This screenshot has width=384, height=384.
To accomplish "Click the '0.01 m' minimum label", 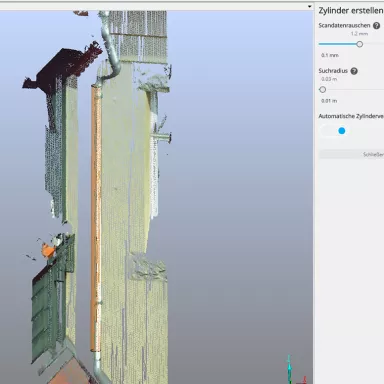I will (329, 101).
